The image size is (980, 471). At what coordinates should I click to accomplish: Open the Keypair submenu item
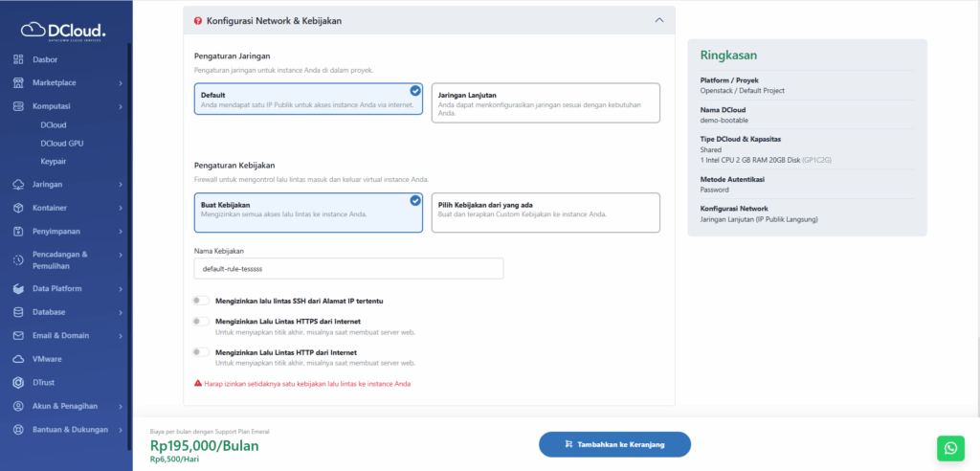point(54,161)
